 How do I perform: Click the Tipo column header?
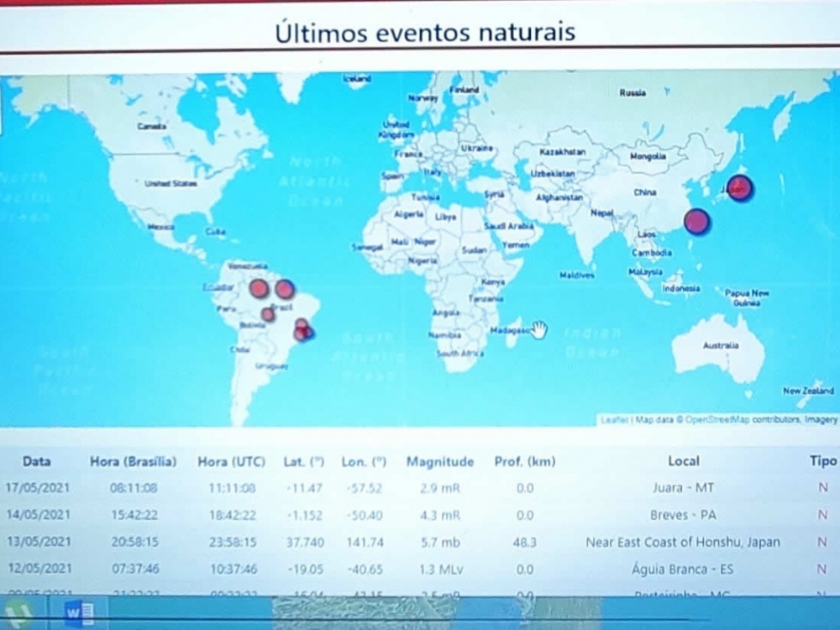(x=823, y=460)
